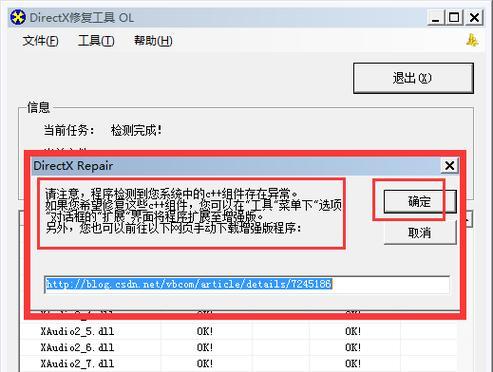
Task: Click last OK! cell of XAudio2_7.dll
Action: point(353,363)
